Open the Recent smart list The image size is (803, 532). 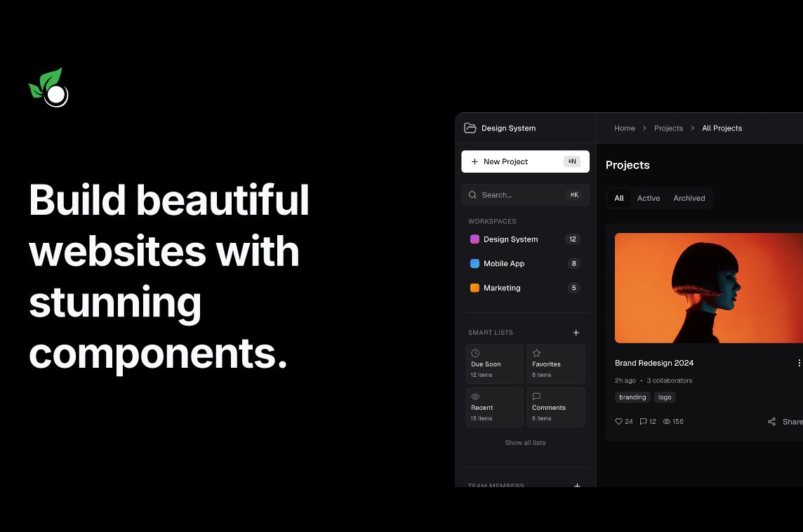click(495, 408)
